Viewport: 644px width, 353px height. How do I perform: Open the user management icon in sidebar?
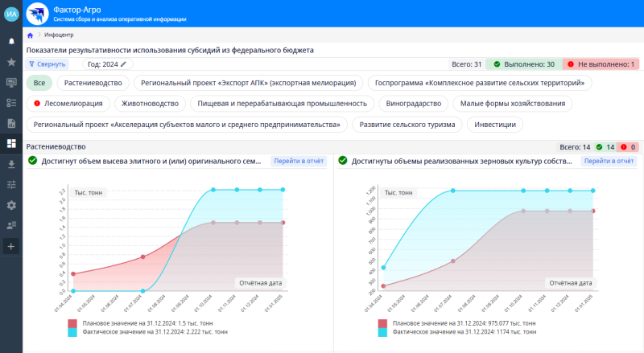(11, 225)
